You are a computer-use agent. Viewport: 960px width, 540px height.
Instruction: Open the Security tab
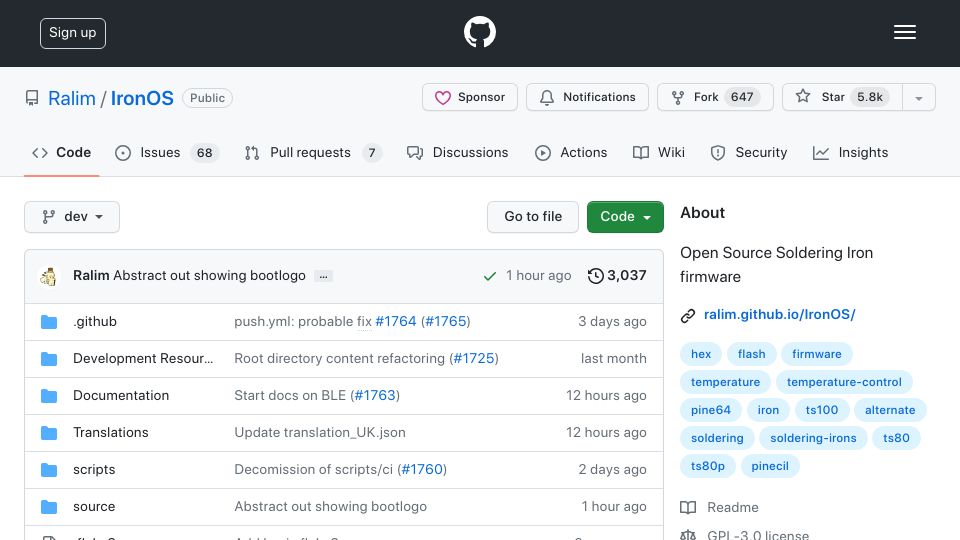coord(749,152)
